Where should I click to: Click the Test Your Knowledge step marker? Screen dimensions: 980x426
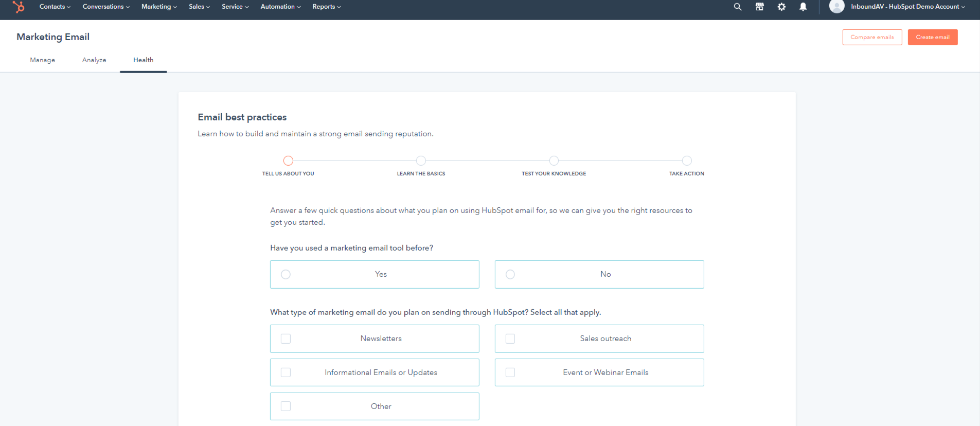[x=554, y=161]
